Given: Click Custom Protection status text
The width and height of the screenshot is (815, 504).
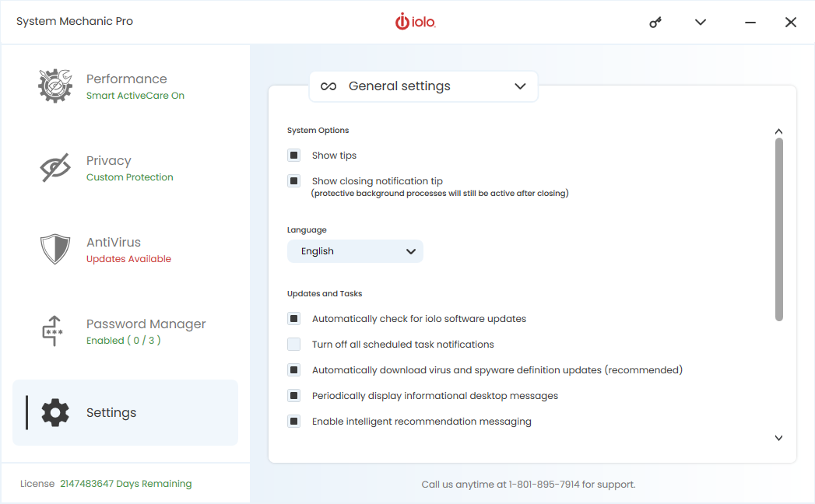Looking at the screenshot, I should pyautogui.click(x=130, y=177).
